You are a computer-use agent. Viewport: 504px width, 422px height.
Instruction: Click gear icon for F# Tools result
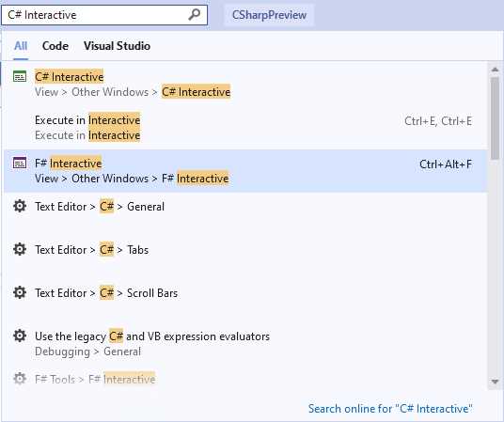click(20, 379)
